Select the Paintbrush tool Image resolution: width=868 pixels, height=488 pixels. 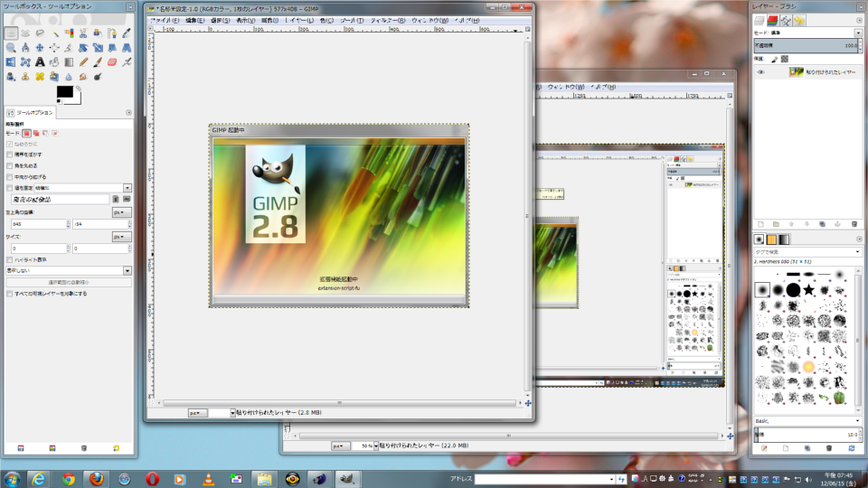pos(98,62)
